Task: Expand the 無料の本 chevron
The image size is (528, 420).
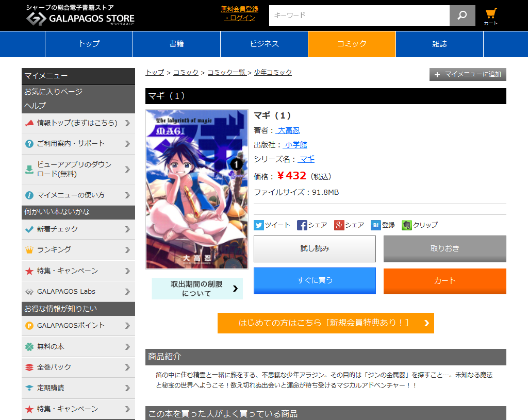Action: click(127, 347)
